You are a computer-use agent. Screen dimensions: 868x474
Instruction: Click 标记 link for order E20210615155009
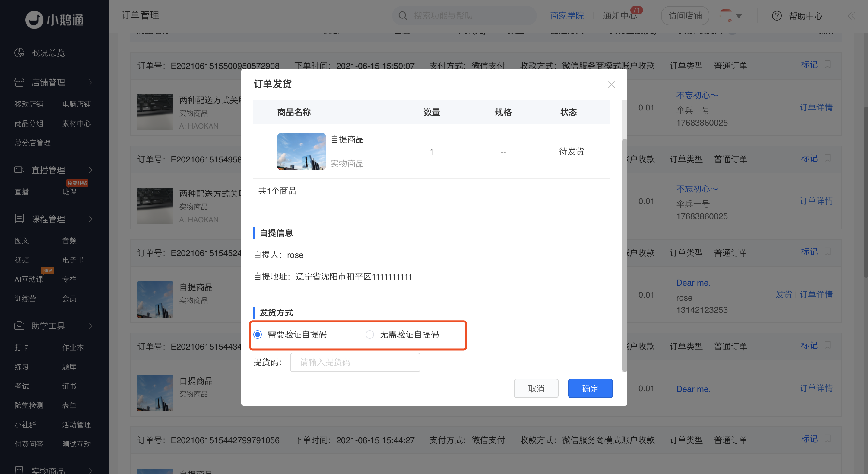809,64
